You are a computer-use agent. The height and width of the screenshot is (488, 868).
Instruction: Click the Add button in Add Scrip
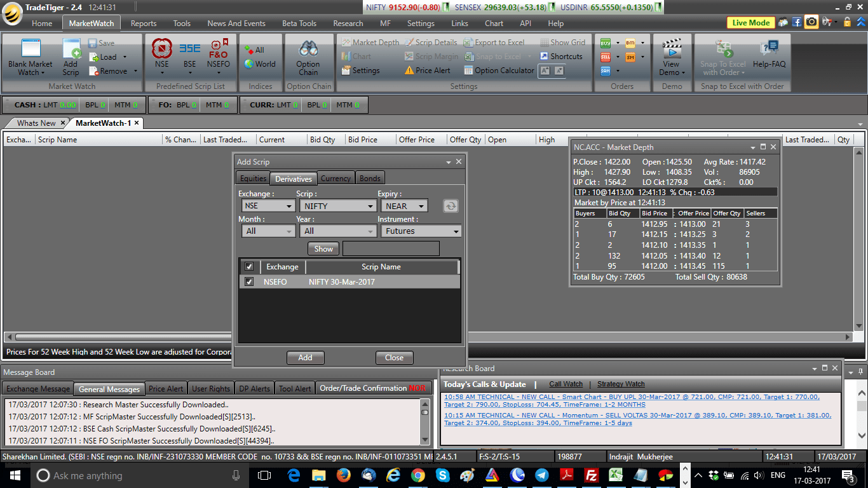tap(305, 358)
